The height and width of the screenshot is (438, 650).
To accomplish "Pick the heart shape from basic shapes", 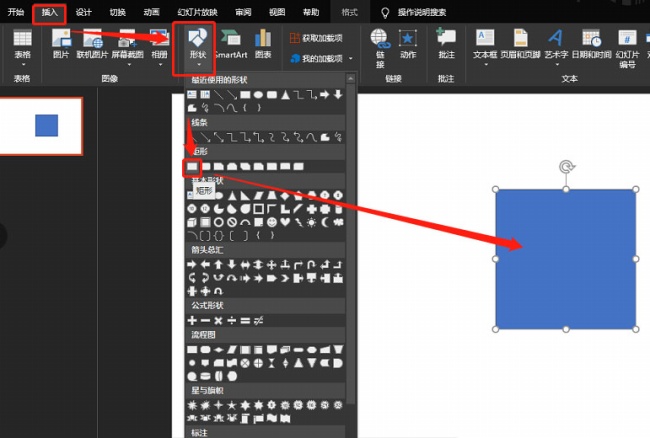I will (x=283, y=221).
